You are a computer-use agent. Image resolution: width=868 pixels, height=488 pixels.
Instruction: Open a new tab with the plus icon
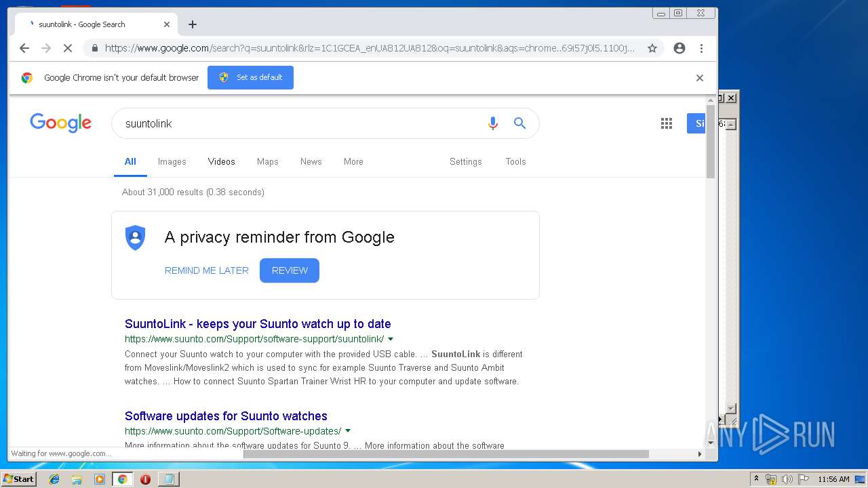[193, 24]
